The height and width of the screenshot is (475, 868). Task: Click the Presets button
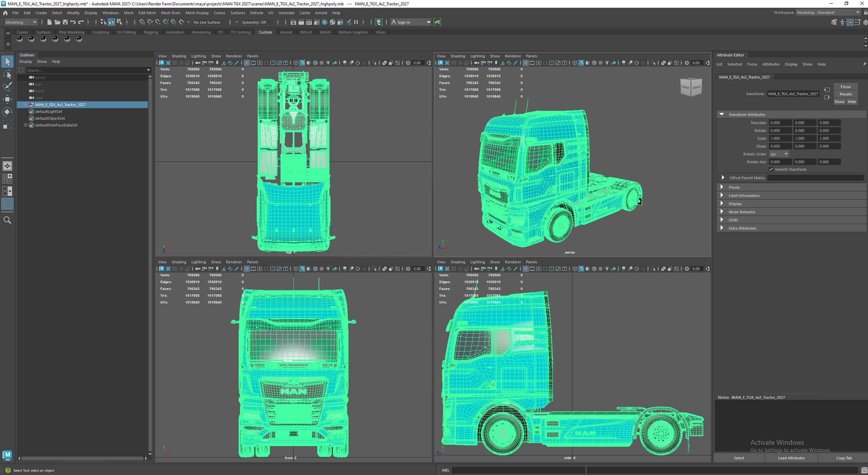(845, 94)
